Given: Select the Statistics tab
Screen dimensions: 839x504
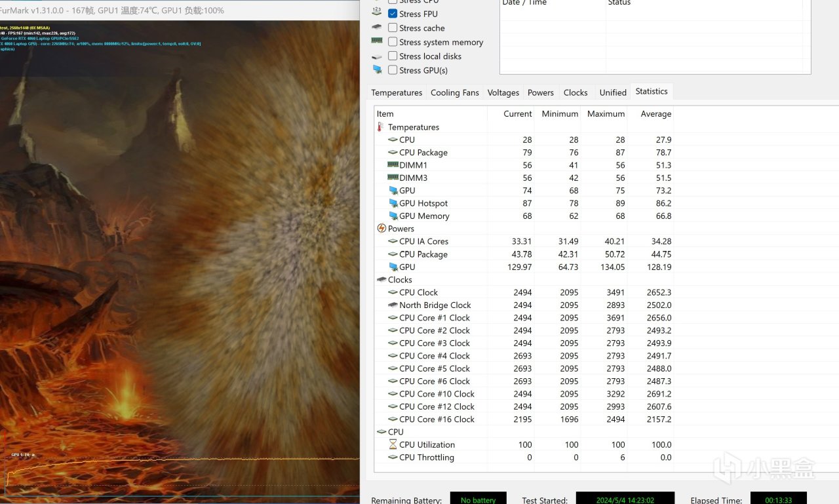Looking at the screenshot, I should click(x=652, y=92).
